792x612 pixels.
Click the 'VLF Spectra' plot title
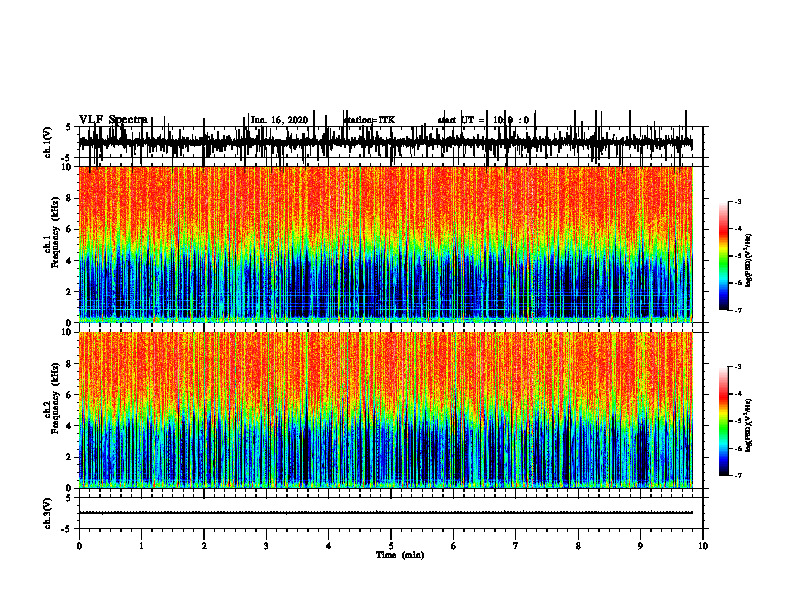(x=113, y=119)
